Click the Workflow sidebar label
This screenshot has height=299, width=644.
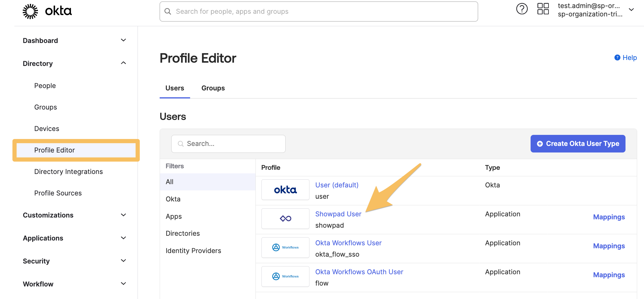(x=38, y=284)
